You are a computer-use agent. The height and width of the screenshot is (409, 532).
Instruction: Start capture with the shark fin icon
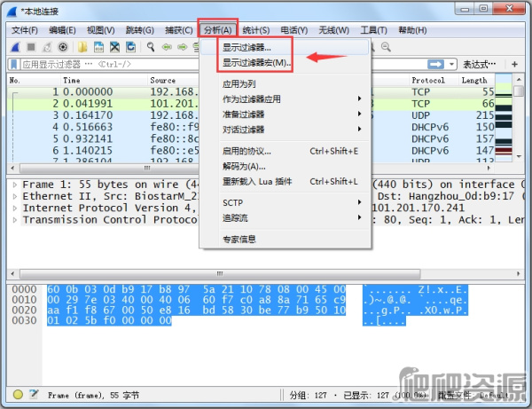pos(15,47)
